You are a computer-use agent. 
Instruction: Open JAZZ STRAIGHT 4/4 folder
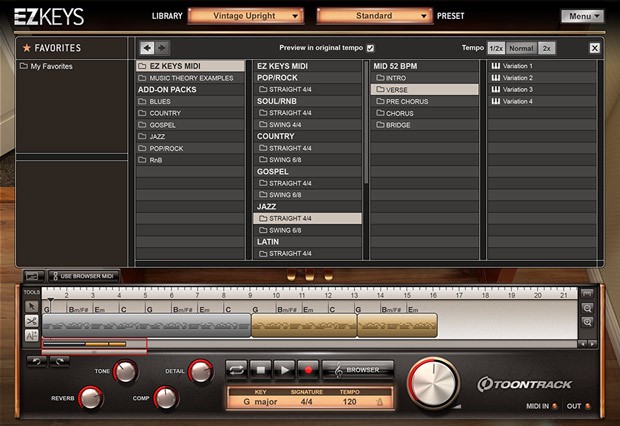[x=307, y=218]
